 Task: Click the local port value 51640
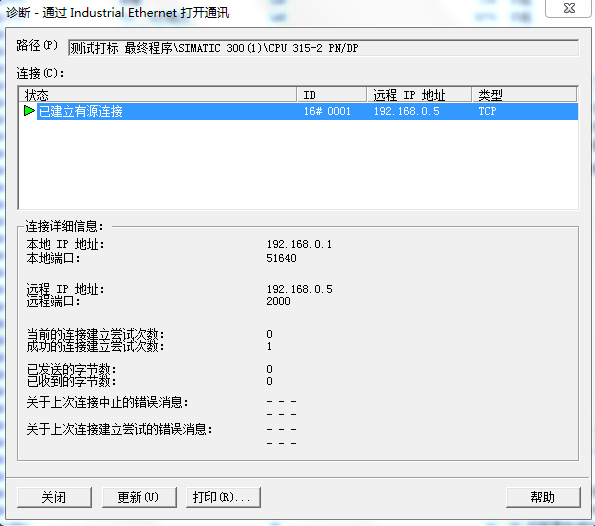click(281, 258)
